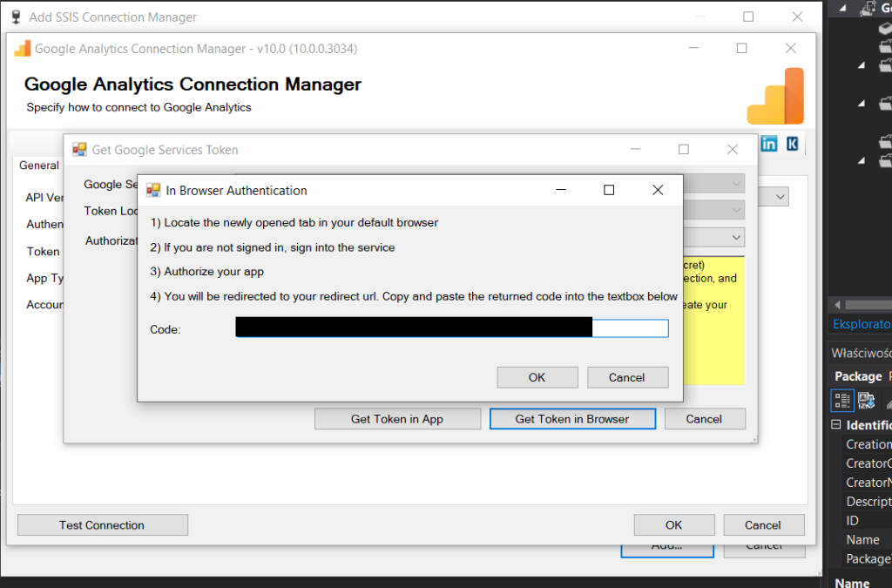Maximize the In Browser Authentication dialog

(609, 191)
